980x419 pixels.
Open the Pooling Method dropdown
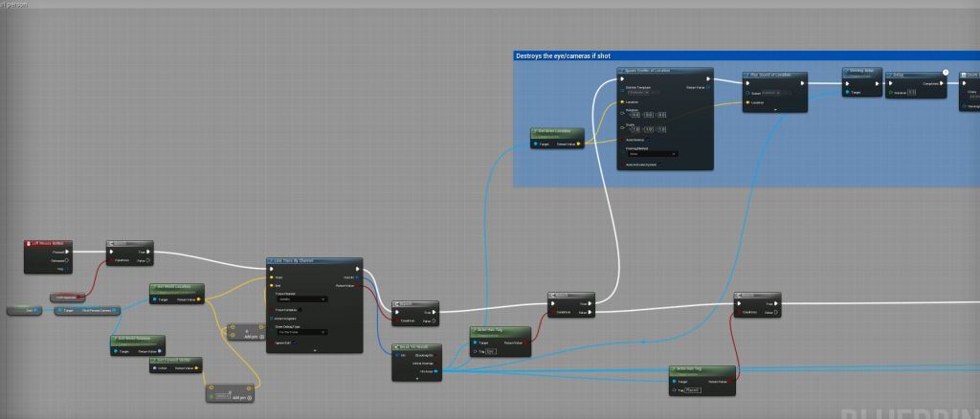[651, 153]
